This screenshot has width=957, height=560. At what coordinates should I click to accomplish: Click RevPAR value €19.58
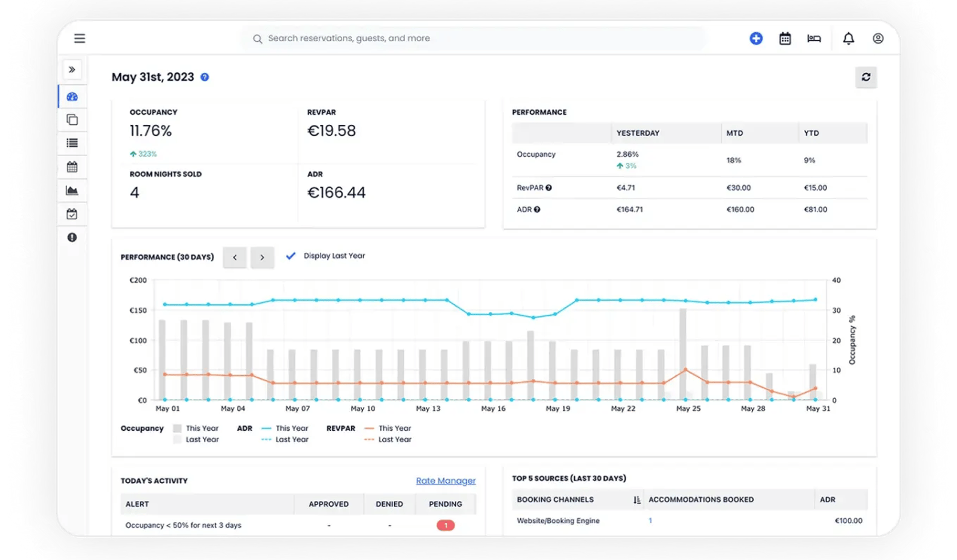pyautogui.click(x=331, y=131)
